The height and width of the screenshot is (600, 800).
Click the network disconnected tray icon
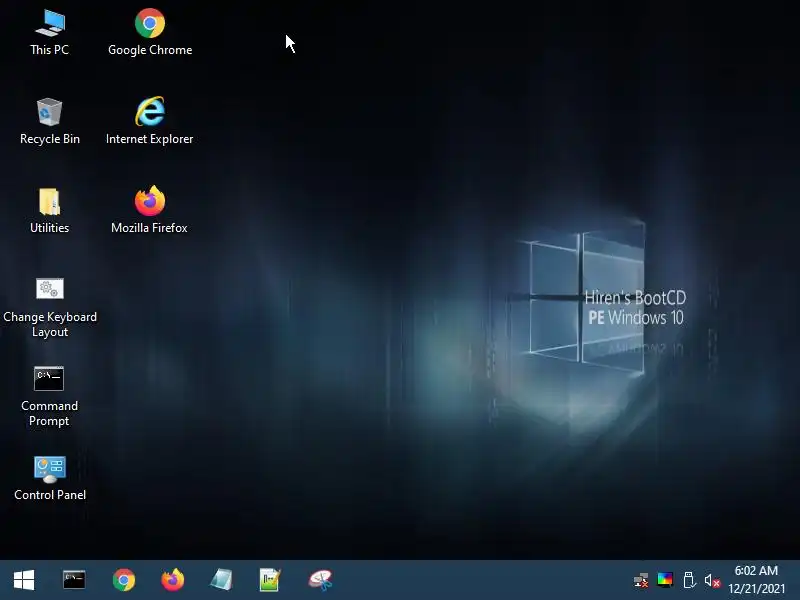(x=641, y=581)
